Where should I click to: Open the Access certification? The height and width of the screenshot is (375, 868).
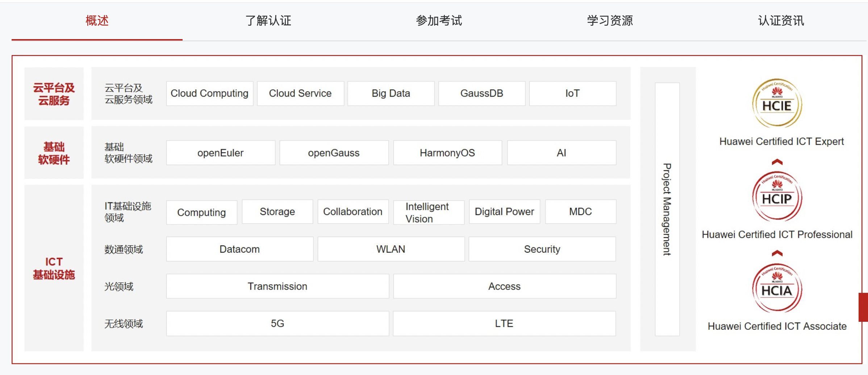(505, 286)
